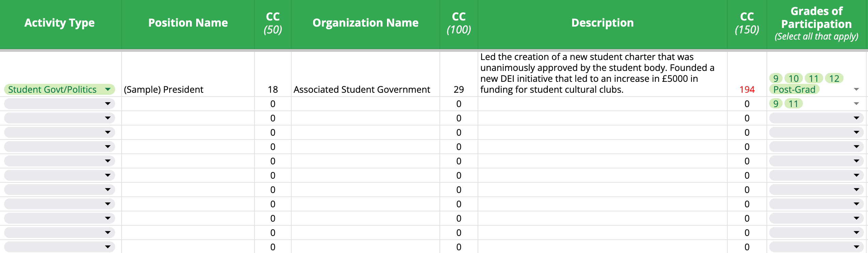The width and height of the screenshot is (868, 253).
Task: Open the sample row's Grades of Participation dropdown arrow
Action: tap(856, 89)
